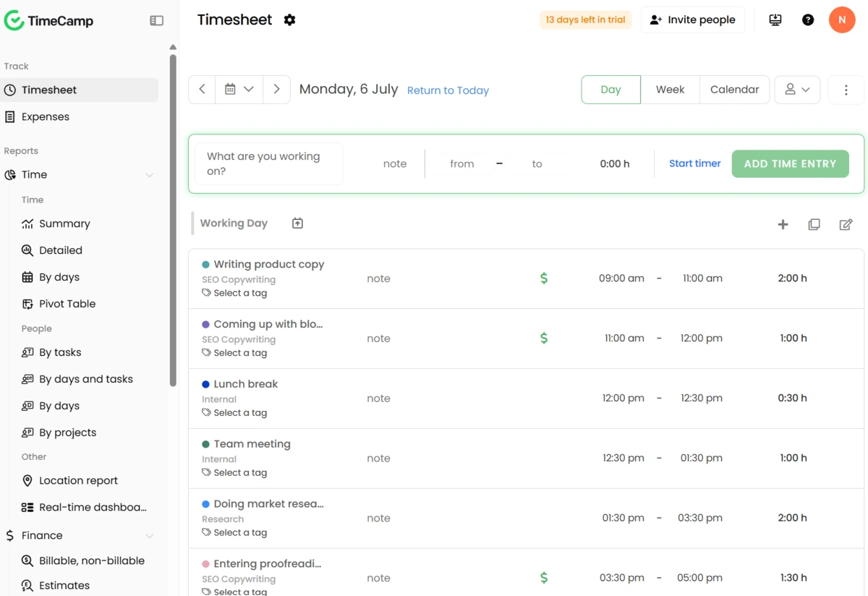Select a tag for Team meeting
The image size is (868, 596).
point(234,473)
